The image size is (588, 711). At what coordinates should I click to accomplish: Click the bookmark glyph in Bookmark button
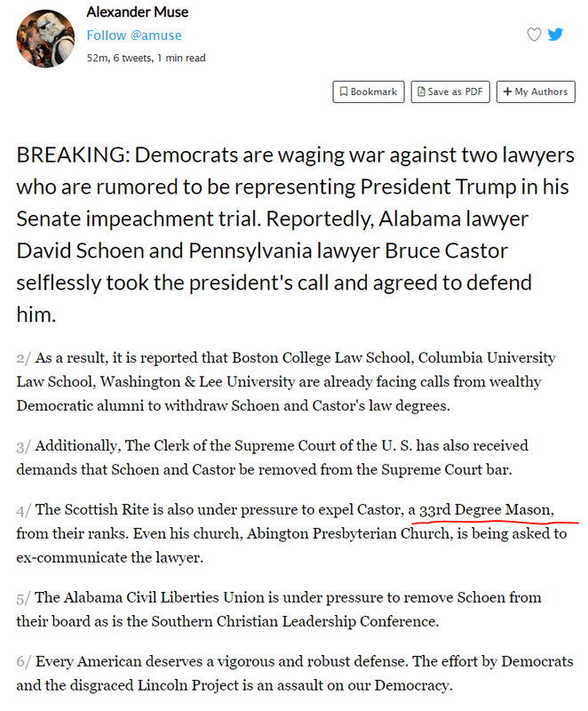(x=344, y=92)
